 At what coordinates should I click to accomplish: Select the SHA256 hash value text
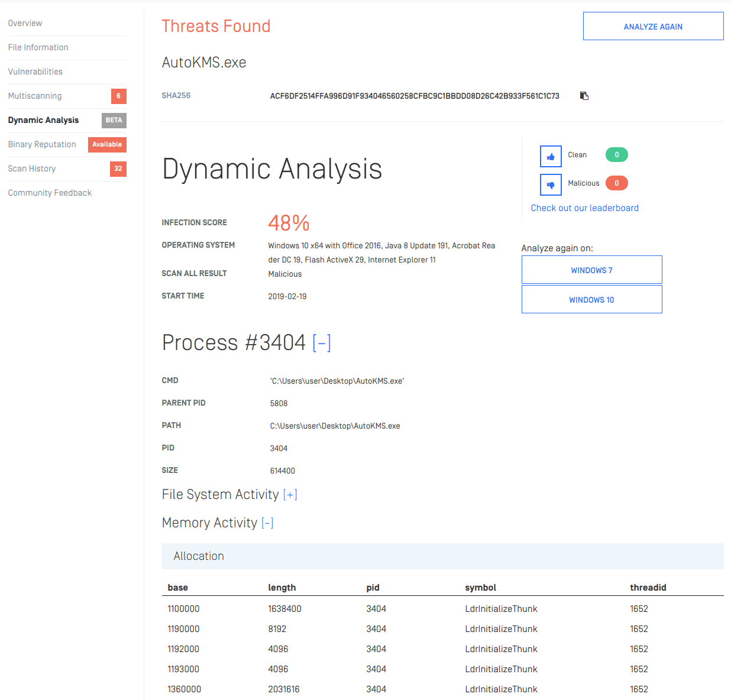click(x=415, y=96)
